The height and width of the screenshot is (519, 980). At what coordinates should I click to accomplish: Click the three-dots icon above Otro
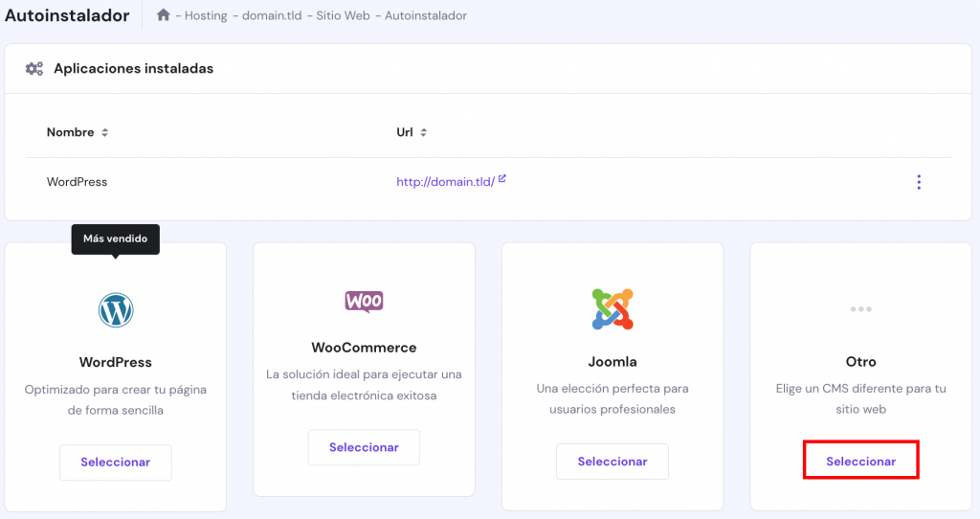[860, 309]
